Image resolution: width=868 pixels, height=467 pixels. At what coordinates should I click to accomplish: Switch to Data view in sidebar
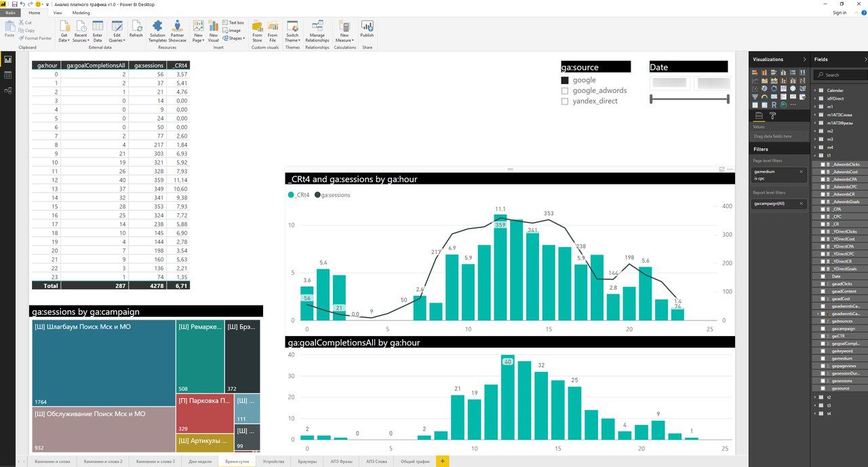[x=7, y=75]
